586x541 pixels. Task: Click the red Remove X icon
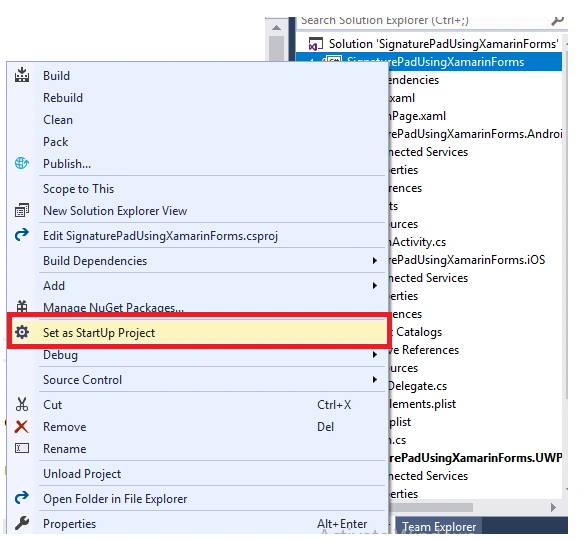pyautogui.click(x=22, y=426)
